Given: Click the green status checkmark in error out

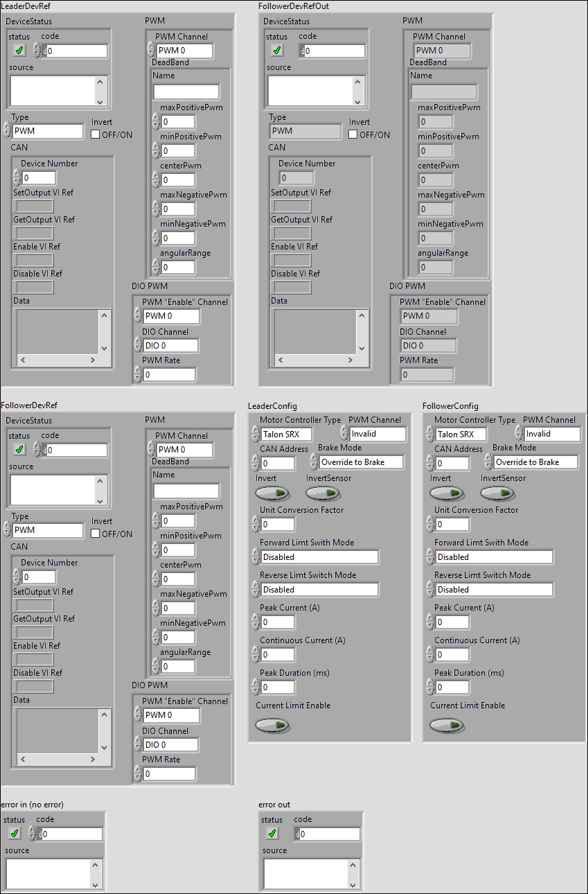Looking at the screenshot, I should pos(271,833).
